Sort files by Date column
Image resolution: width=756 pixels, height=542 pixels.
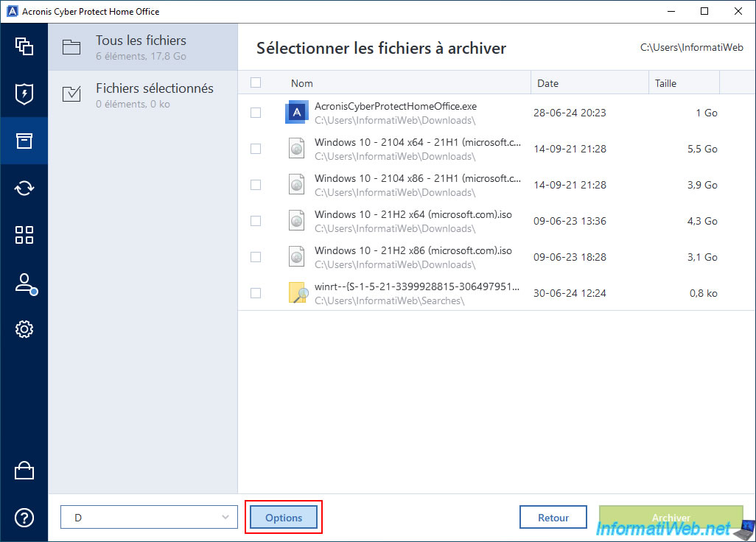589,83
